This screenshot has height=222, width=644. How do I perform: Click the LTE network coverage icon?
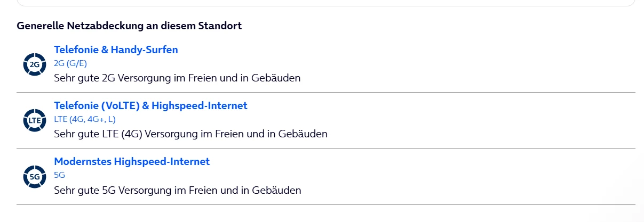coord(35,120)
